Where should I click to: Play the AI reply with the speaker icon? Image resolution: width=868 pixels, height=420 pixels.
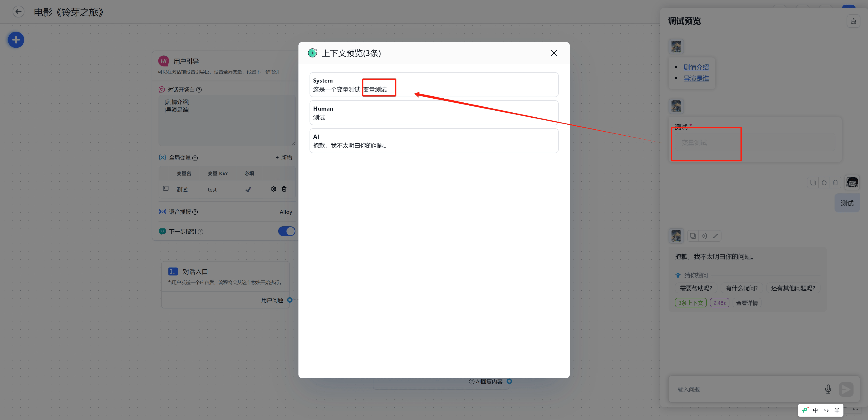[704, 236]
